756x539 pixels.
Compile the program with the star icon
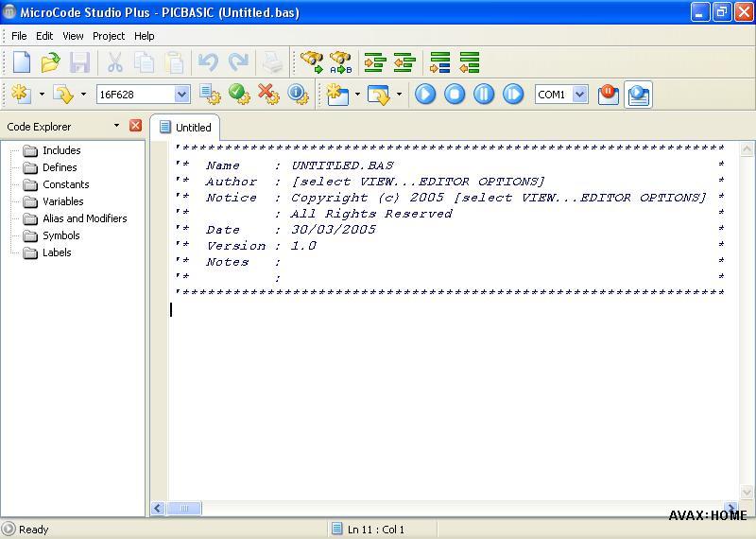pos(22,94)
